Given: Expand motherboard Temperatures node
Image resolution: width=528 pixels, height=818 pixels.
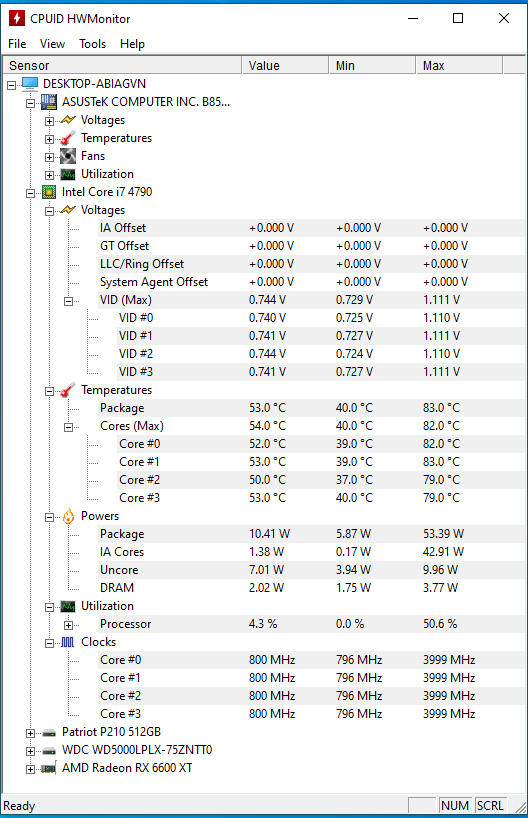Looking at the screenshot, I should (x=49, y=139).
